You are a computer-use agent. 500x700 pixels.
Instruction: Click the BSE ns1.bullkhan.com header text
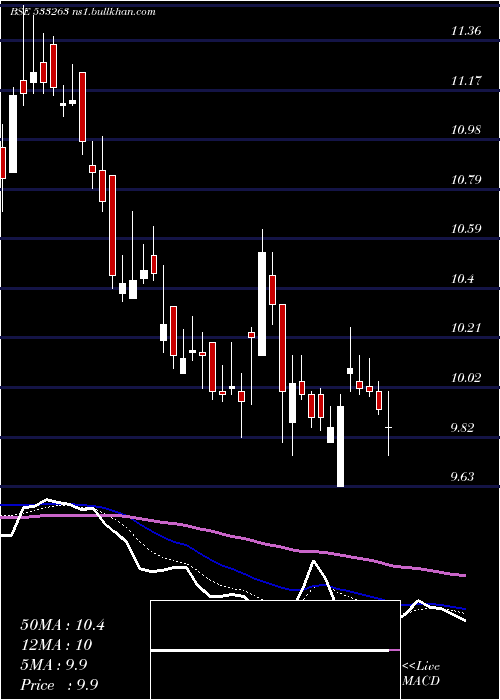click(x=83, y=12)
